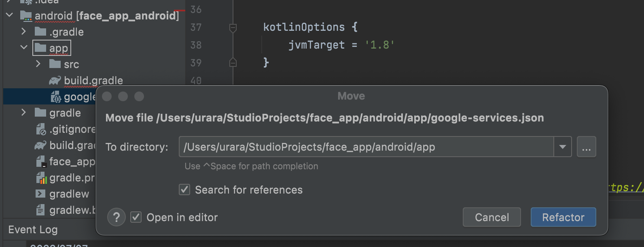Viewport: 644px width, 247px height.
Task: Collapse the app folder in tree
Action: (24, 48)
